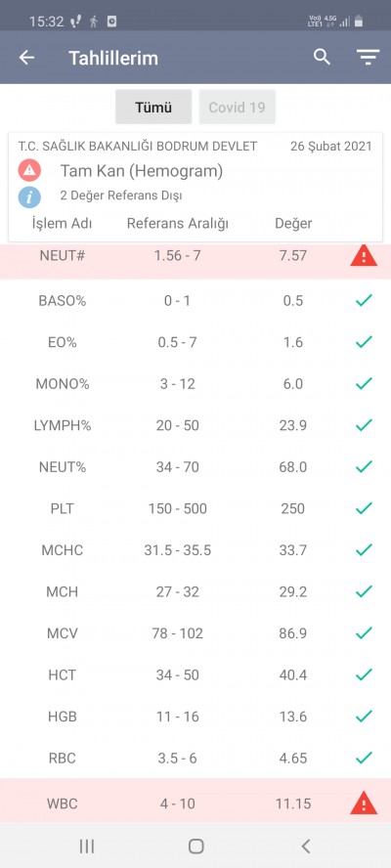
Task: Tap red warning icon beside Tam Kan
Action: [x=29, y=170]
